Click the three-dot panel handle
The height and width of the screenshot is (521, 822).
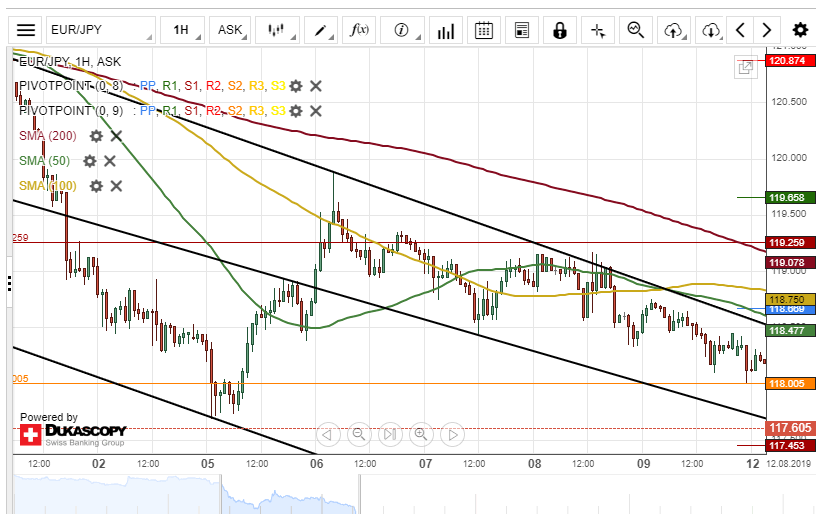9,284
